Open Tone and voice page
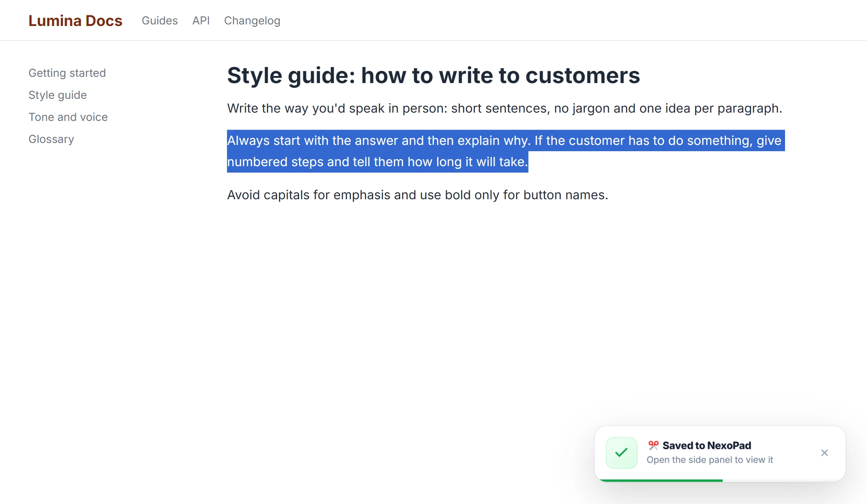Viewport: 867px width, 504px height. [68, 117]
